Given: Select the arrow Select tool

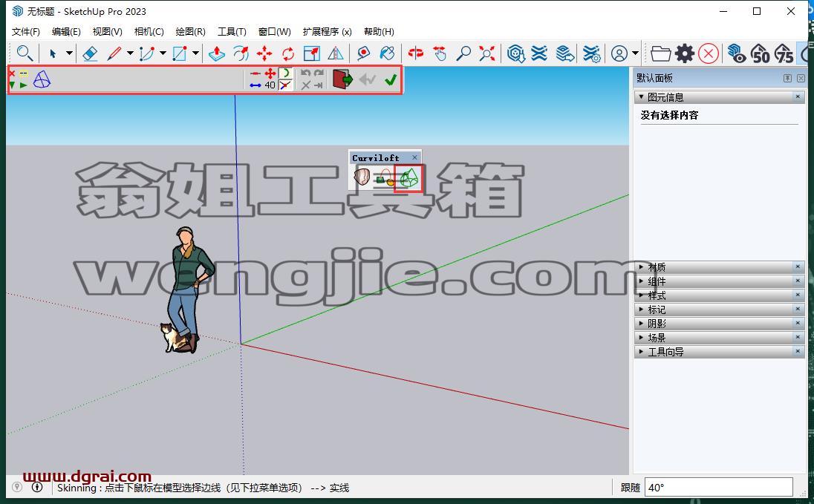Looking at the screenshot, I should pos(53,53).
